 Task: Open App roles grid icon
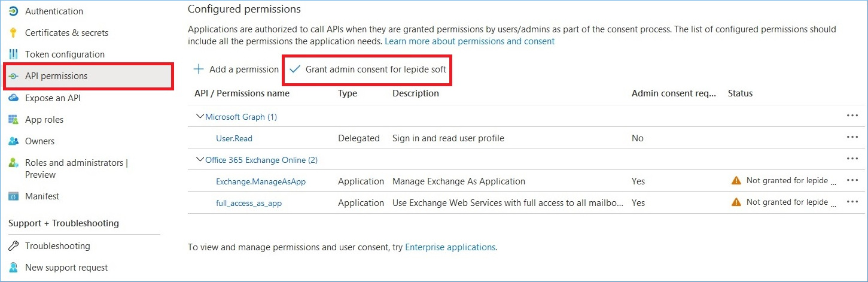coord(13,120)
